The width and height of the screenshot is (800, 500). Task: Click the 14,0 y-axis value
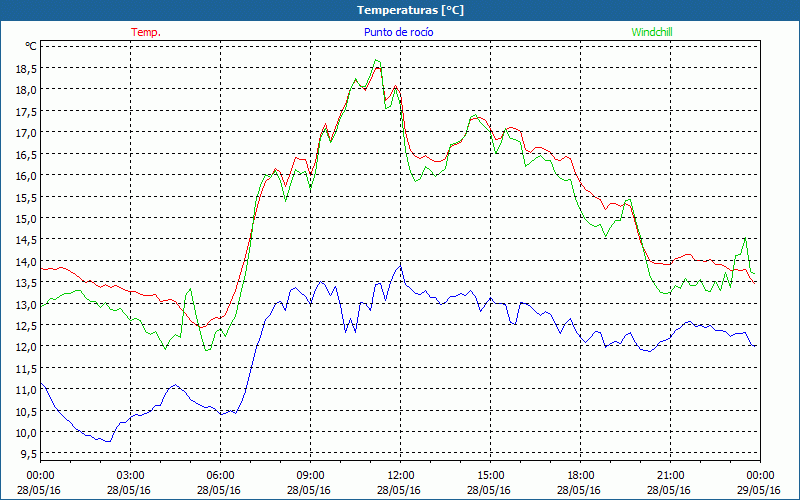pyautogui.click(x=28, y=261)
